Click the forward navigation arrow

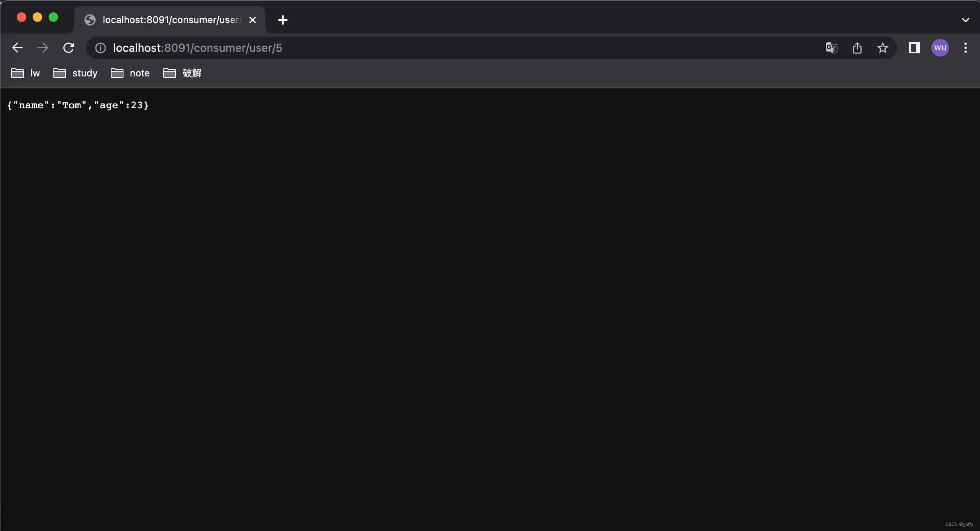click(x=43, y=48)
